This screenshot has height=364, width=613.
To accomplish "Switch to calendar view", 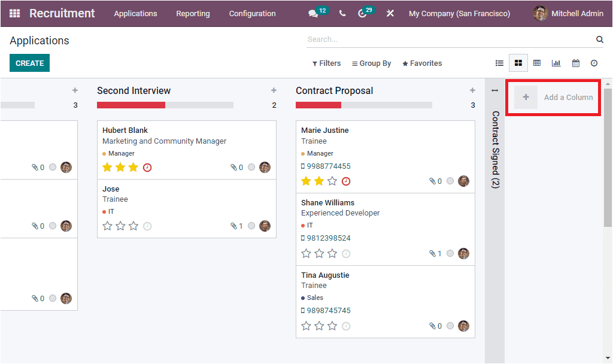I will tap(575, 62).
